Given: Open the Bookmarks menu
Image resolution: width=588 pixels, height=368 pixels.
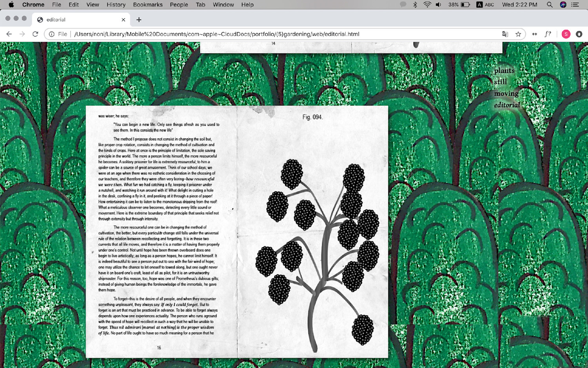Looking at the screenshot, I should (148, 5).
